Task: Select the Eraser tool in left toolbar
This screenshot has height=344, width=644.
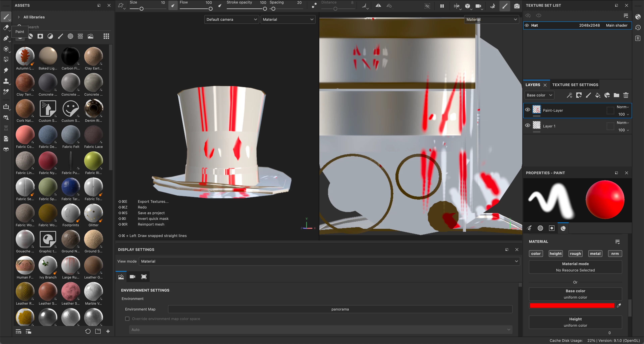Action: (x=6, y=27)
